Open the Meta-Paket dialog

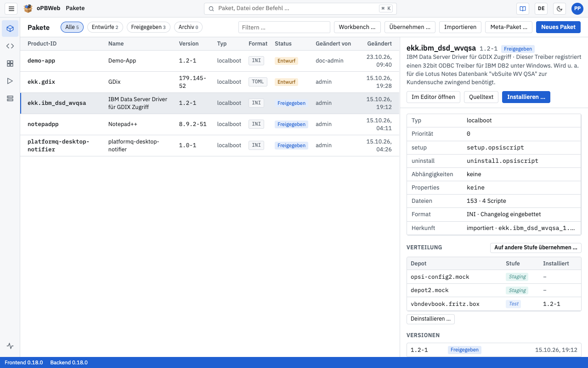[x=509, y=27]
